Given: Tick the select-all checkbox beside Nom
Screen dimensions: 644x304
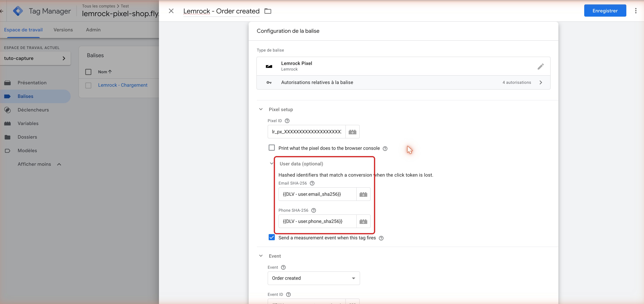Looking at the screenshot, I should click(88, 72).
